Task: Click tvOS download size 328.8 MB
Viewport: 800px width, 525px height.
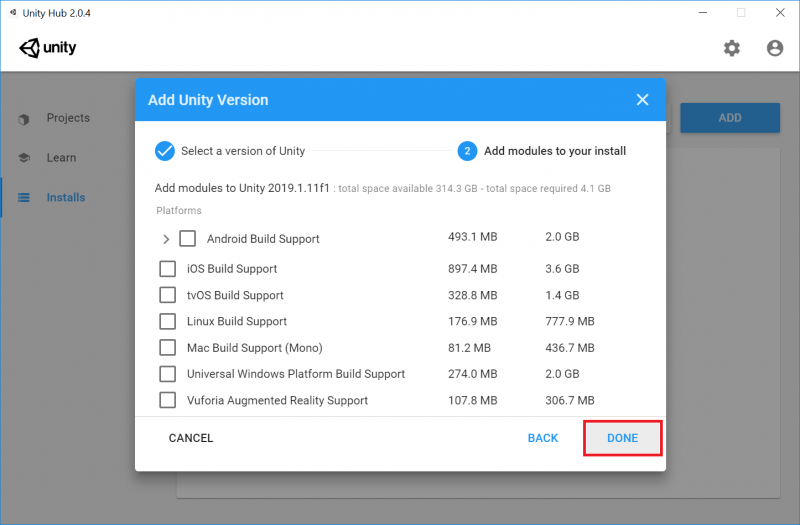Action: click(472, 295)
